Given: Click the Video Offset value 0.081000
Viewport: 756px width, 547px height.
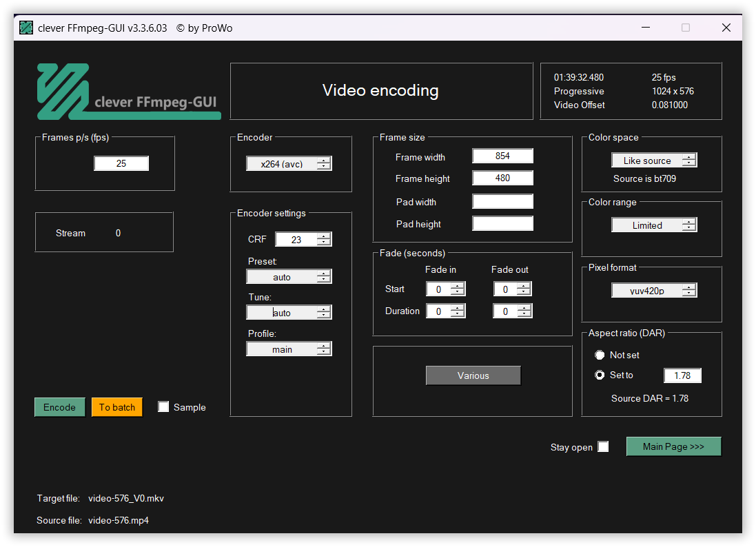Looking at the screenshot, I should click(x=670, y=105).
